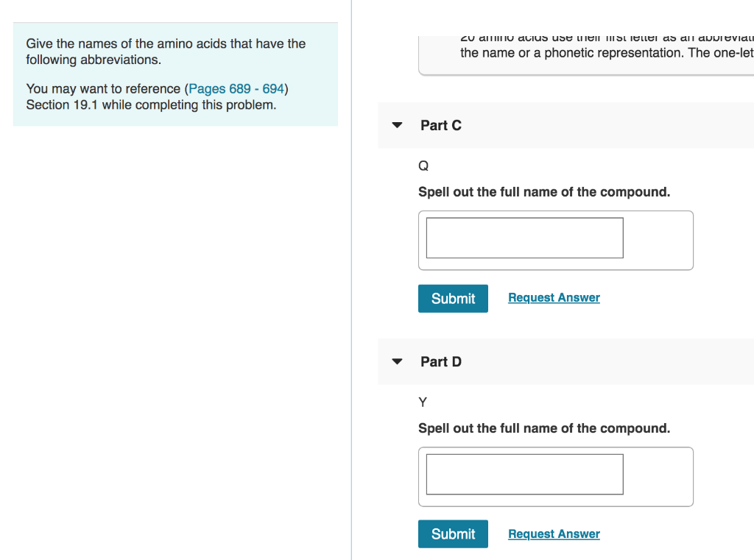The image size is (754, 560).
Task: Submit the answer for Part D
Action: click(x=453, y=534)
